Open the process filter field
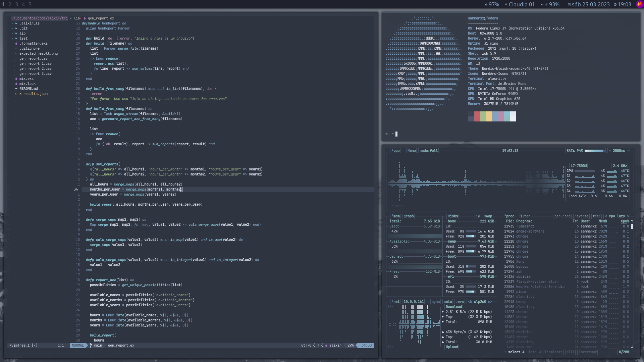This screenshot has height=362, width=644. click(524, 216)
